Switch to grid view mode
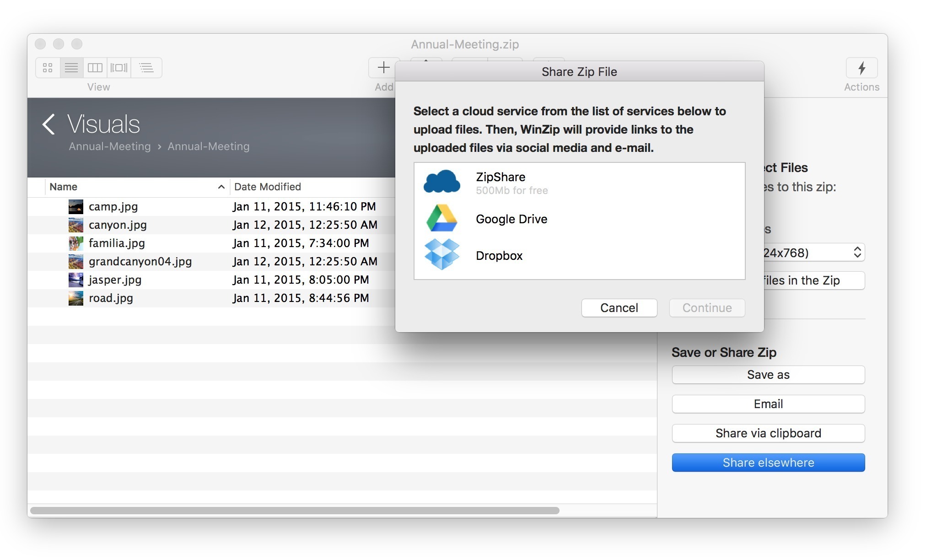This screenshot has width=926, height=560. point(48,67)
